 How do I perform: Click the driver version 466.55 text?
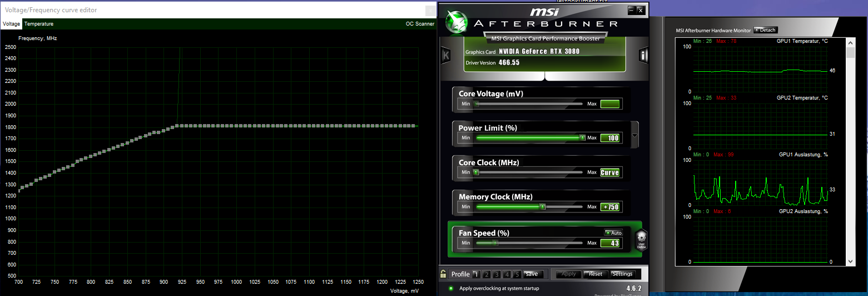(509, 62)
